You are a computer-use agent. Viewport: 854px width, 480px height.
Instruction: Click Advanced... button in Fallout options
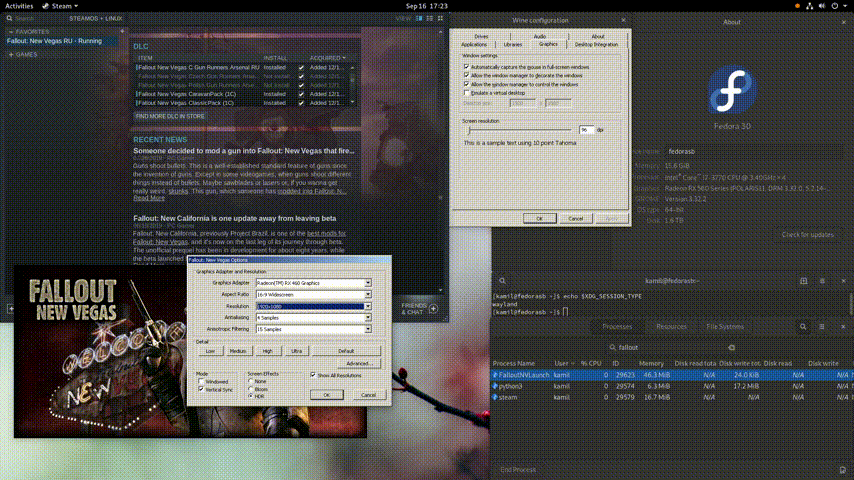[x=359, y=363]
